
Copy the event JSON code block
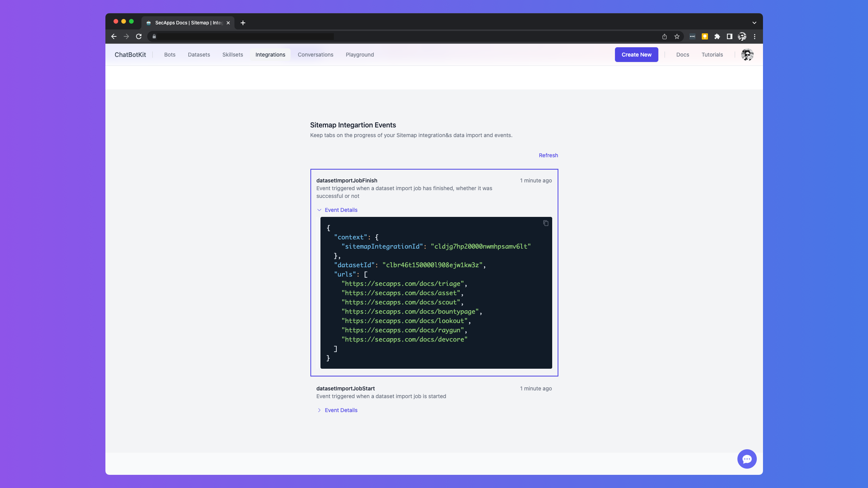point(546,223)
